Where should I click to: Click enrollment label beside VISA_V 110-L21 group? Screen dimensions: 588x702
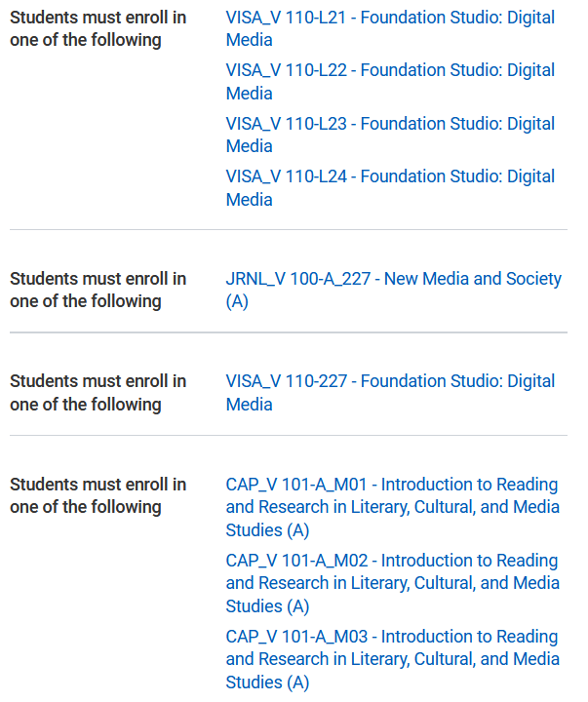click(x=98, y=28)
